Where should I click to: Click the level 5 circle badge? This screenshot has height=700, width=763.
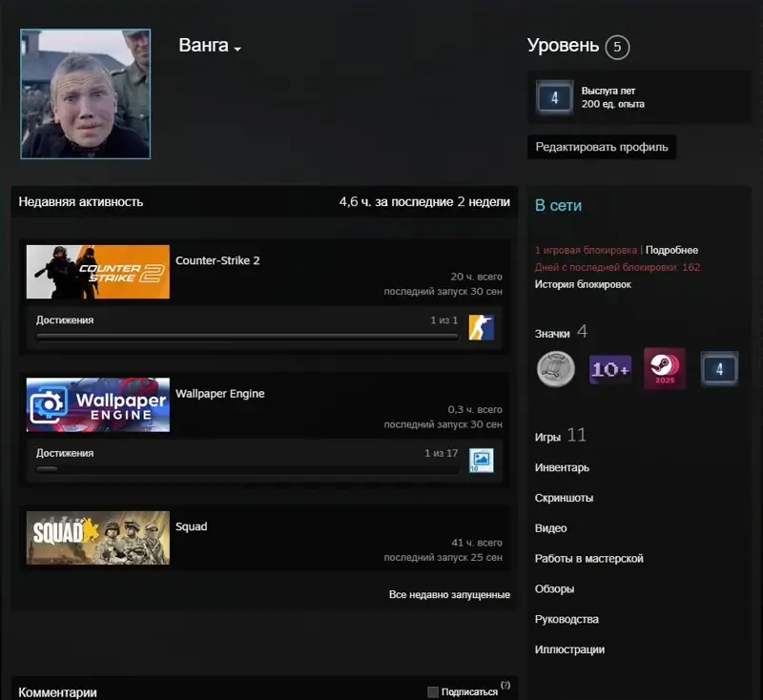click(617, 47)
